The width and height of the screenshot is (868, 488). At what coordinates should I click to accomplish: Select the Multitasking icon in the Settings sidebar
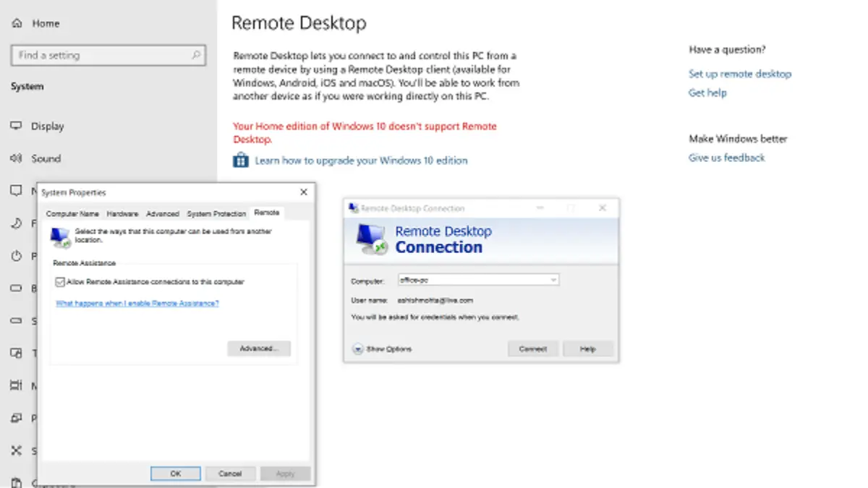coord(17,386)
